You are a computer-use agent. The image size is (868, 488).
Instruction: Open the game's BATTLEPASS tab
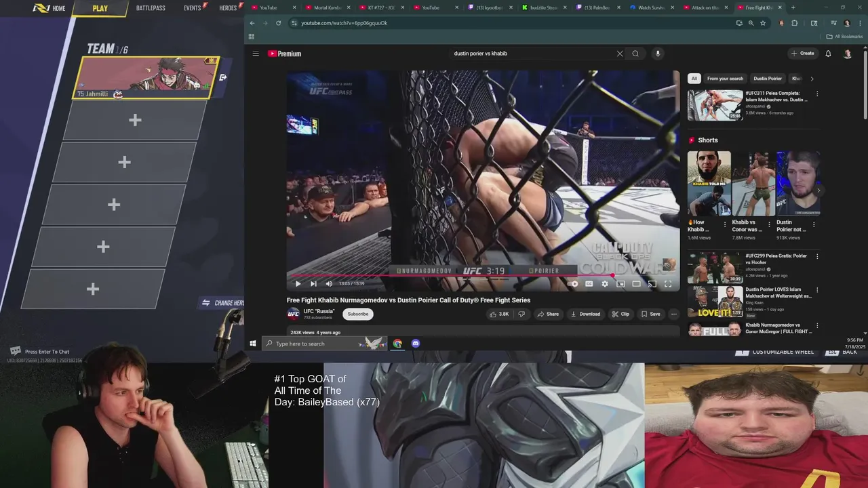click(151, 8)
